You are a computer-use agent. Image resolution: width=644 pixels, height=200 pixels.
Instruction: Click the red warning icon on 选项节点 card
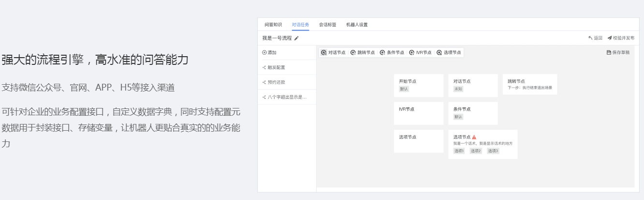(474, 137)
